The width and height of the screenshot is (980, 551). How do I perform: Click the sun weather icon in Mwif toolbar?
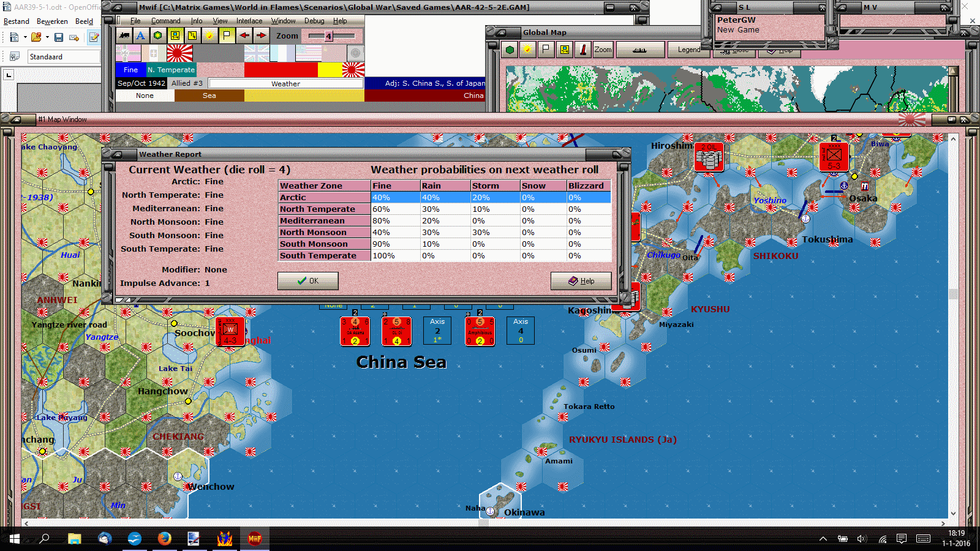(209, 36)
